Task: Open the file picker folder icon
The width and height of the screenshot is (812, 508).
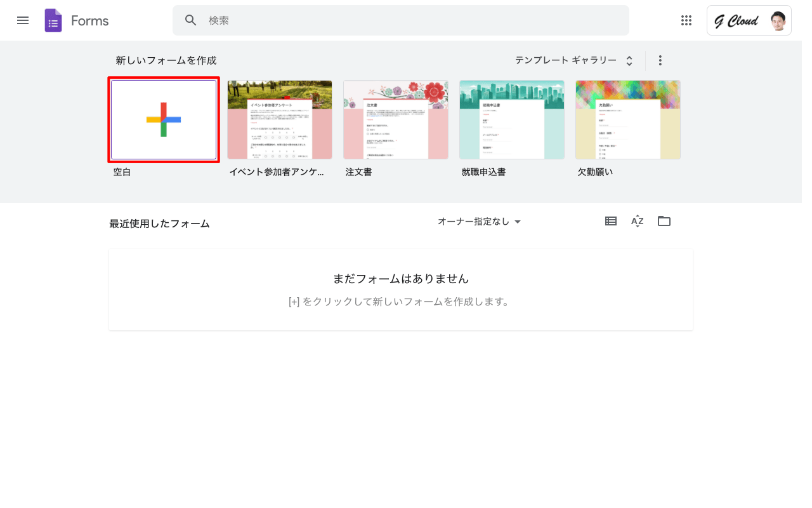Action: pyautogui.click(x=664, y=221)
